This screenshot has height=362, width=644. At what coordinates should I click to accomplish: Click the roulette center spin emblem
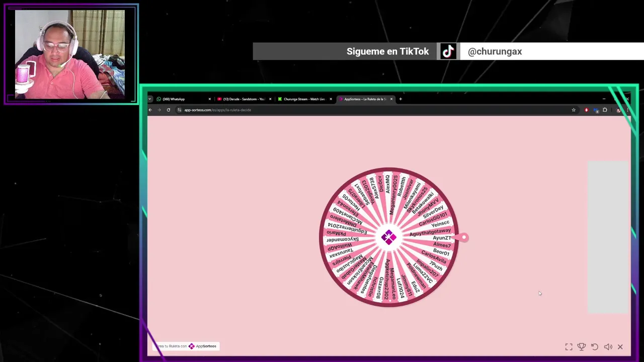388,237
